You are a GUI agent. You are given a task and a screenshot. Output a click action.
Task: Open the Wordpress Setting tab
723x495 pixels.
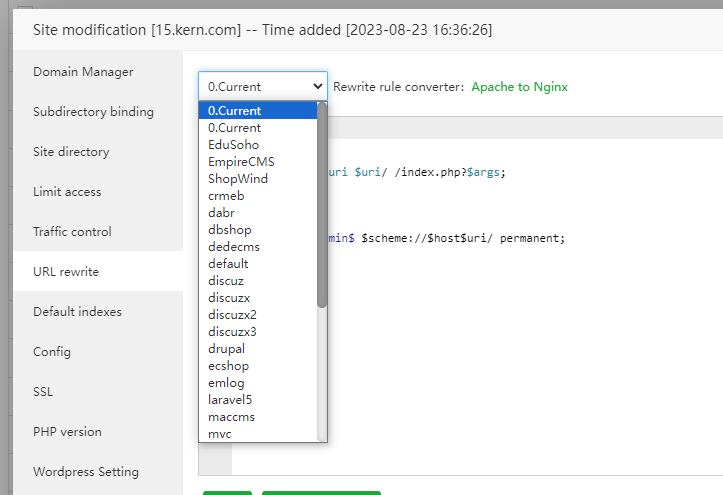[86, 472]
